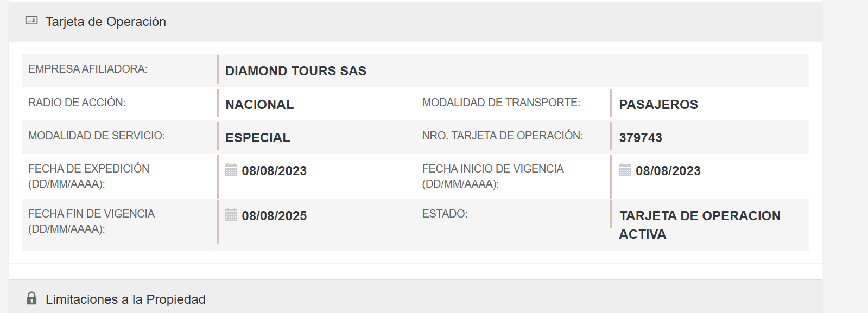Click the EMPRESA AFILIADORA label
Viewport: 868px width, 313px height.
(x=88, y=69)
